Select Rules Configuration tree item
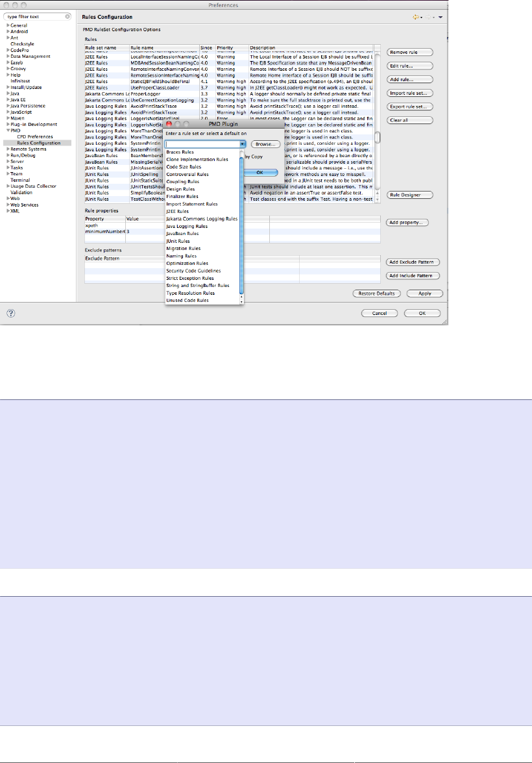Image resolution: width=532 pixels, height=763 pixels. pyautogui.click(x=39, y=143)
